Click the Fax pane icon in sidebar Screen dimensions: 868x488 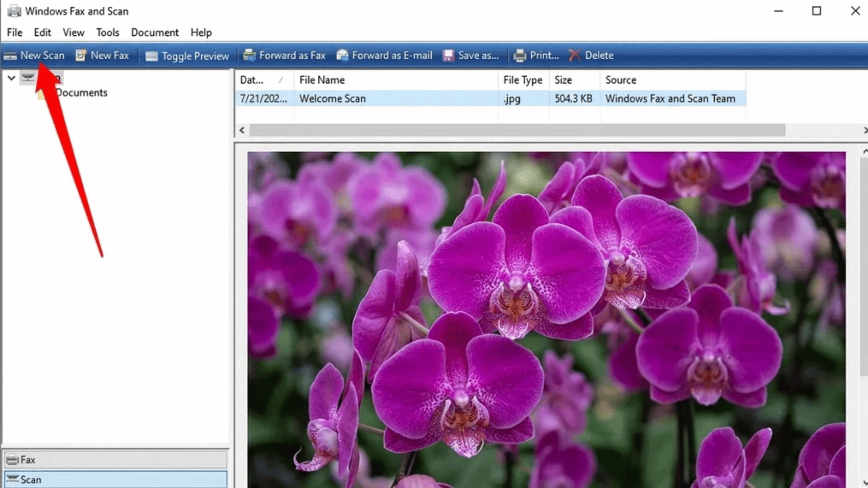tap(13, 460)
